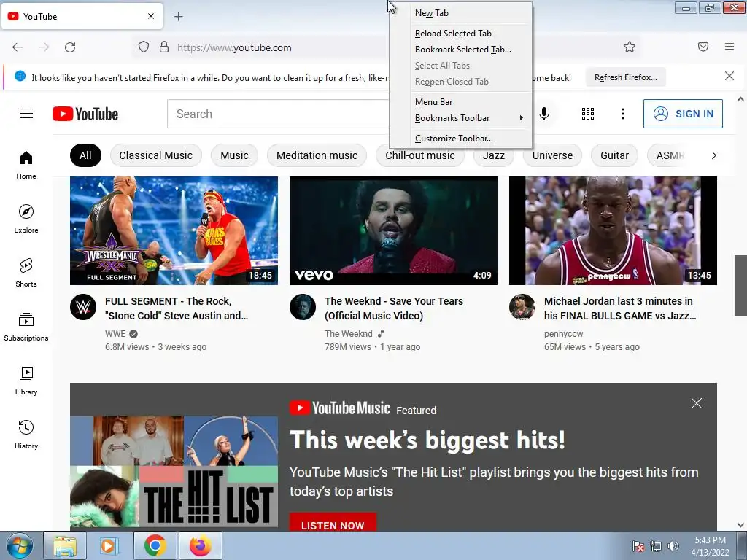Select the Meditation music filter chip

click(317, 155)
